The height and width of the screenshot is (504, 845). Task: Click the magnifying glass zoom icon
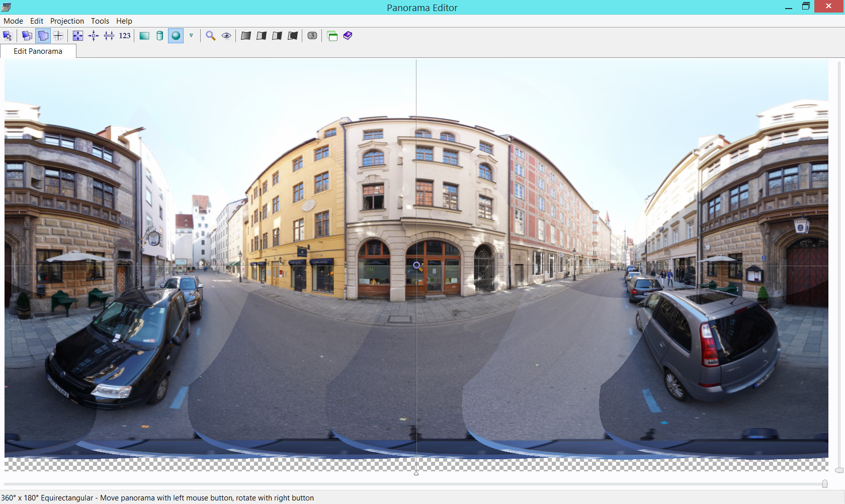click(211, 36)
